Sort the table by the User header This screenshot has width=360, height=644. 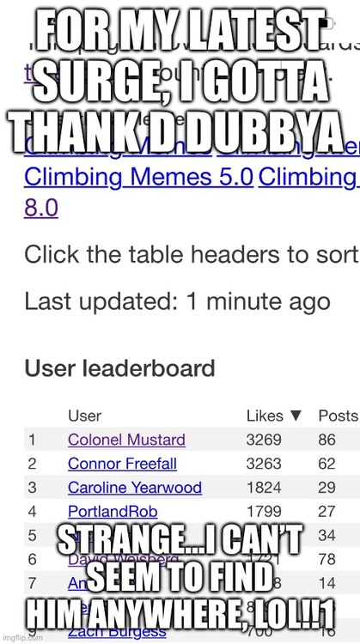pyautogui.click(x=85, y=416)
